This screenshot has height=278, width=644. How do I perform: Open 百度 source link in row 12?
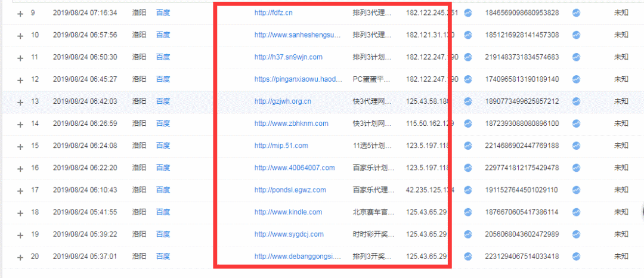163,79
